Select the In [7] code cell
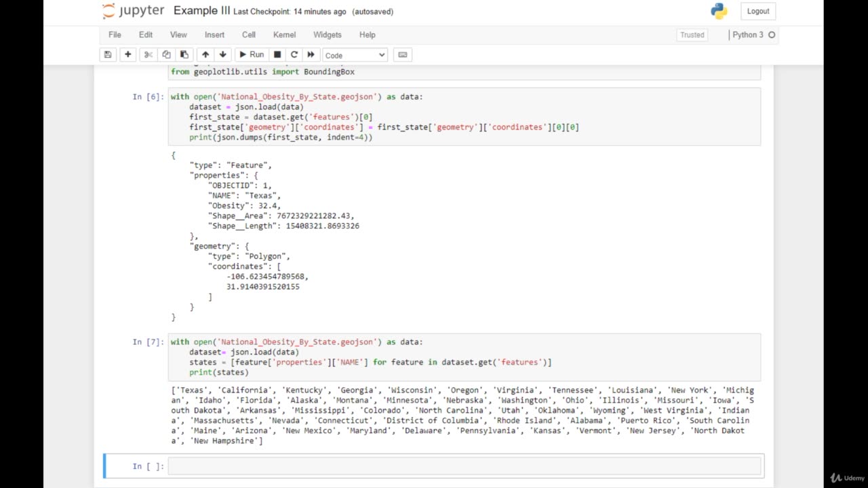The width and height of the screenshot is (868, 488). 465,357
